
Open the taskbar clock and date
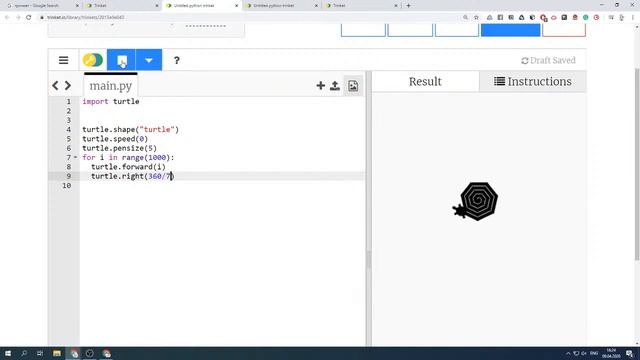pos(611,353)
